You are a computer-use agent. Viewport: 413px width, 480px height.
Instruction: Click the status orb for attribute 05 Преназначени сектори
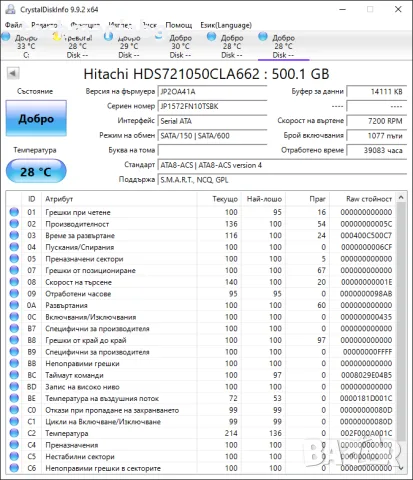point(14,259)
